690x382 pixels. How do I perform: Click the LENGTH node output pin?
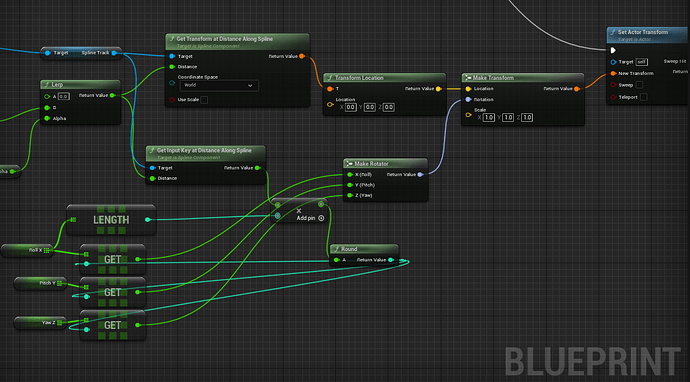[147, 220]
